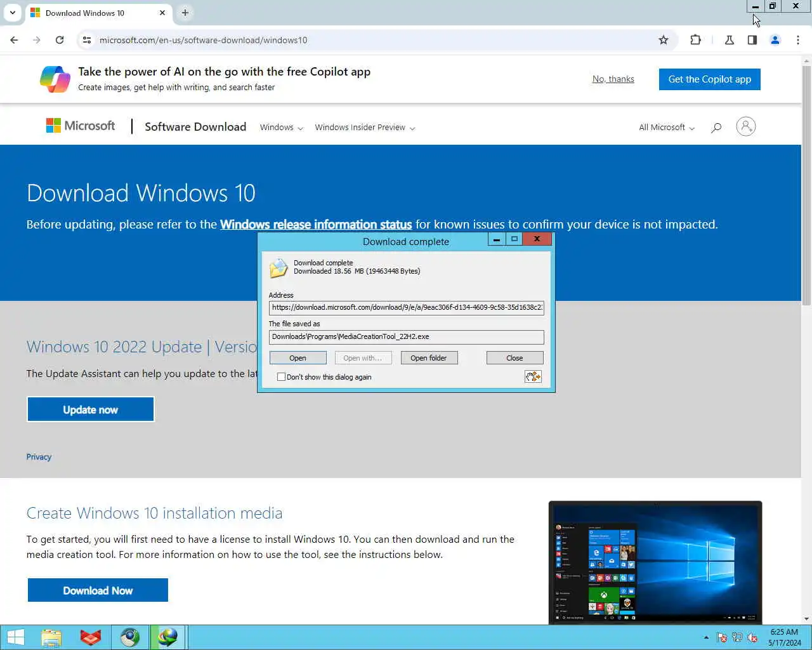Click the search magnifier on Microsoft site
The height and width of the screenshot is (650, 812).
[x=716, y=128]
